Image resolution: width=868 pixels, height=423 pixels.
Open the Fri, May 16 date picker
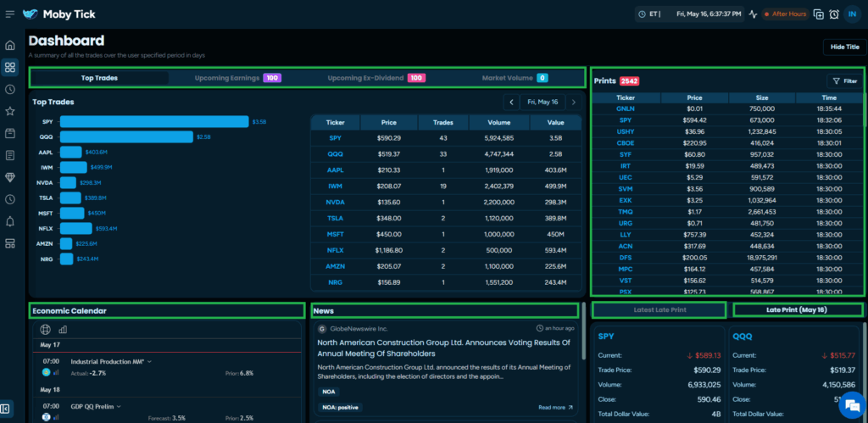point(542,102)
